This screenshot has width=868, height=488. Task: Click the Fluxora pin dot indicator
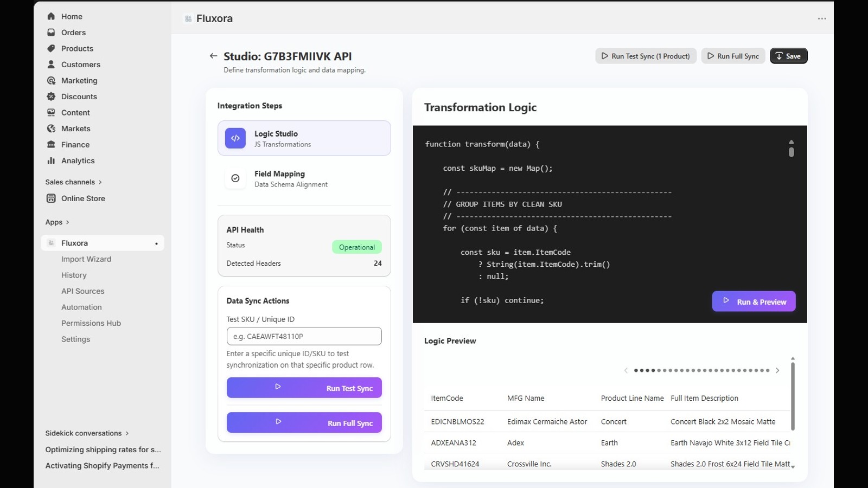(156, 243)
